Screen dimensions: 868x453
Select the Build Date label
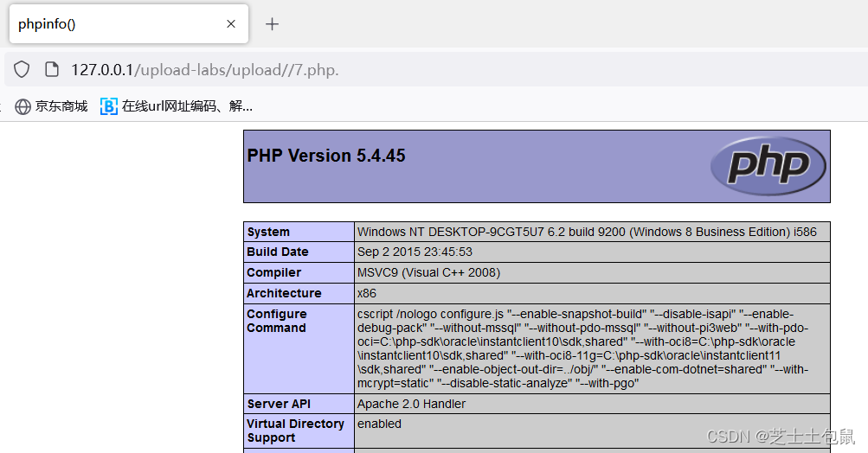coord(277,252)
